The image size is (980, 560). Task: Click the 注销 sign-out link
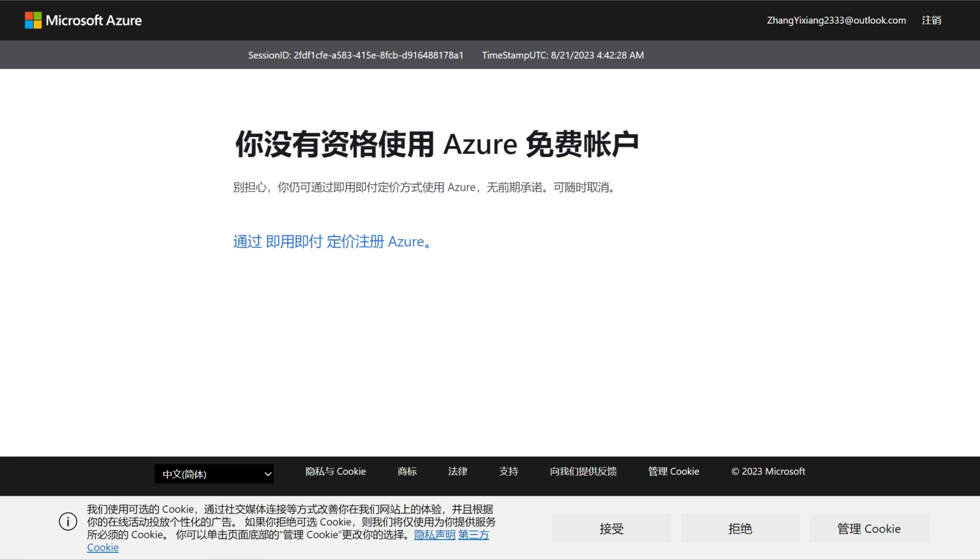[x=932, y=20]
